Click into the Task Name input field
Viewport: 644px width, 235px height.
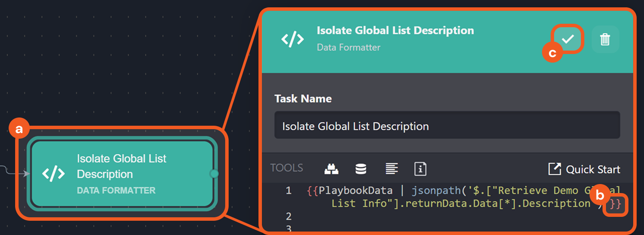447,126
